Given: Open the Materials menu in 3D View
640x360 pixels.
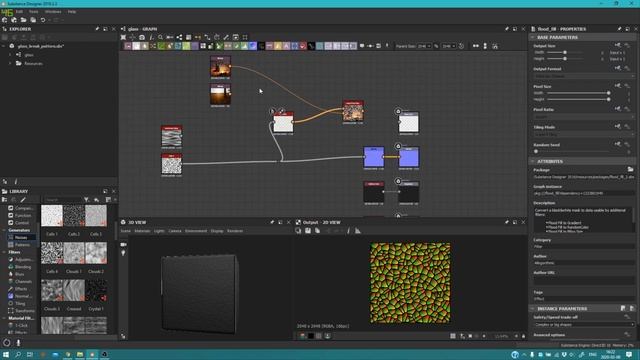Looking at the screenshot, I should coord(142,231).
